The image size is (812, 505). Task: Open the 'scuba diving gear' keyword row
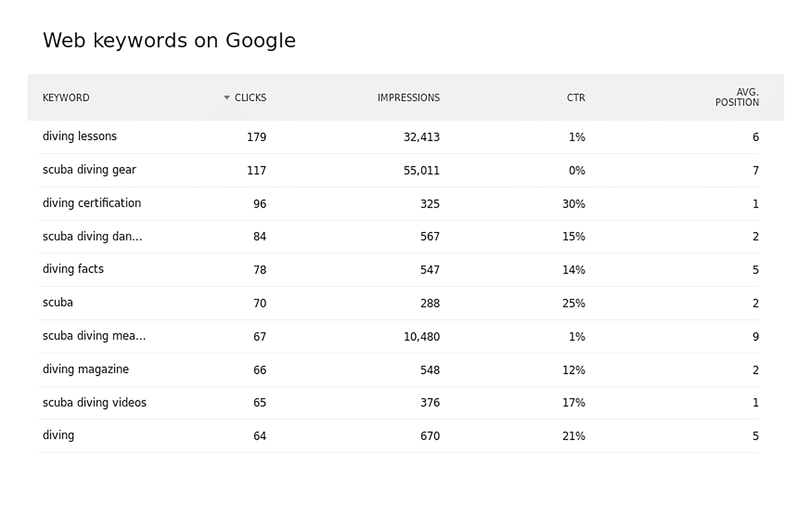coord(89,169)
